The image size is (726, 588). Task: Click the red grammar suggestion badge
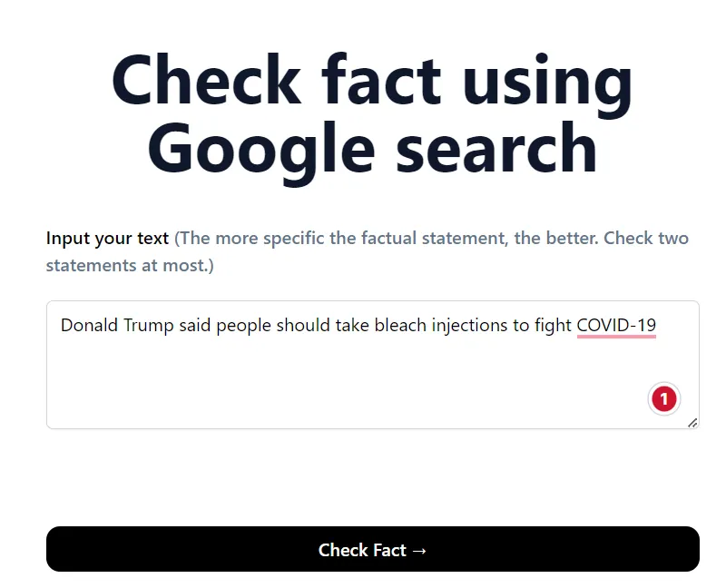click(x=663, y=398)
